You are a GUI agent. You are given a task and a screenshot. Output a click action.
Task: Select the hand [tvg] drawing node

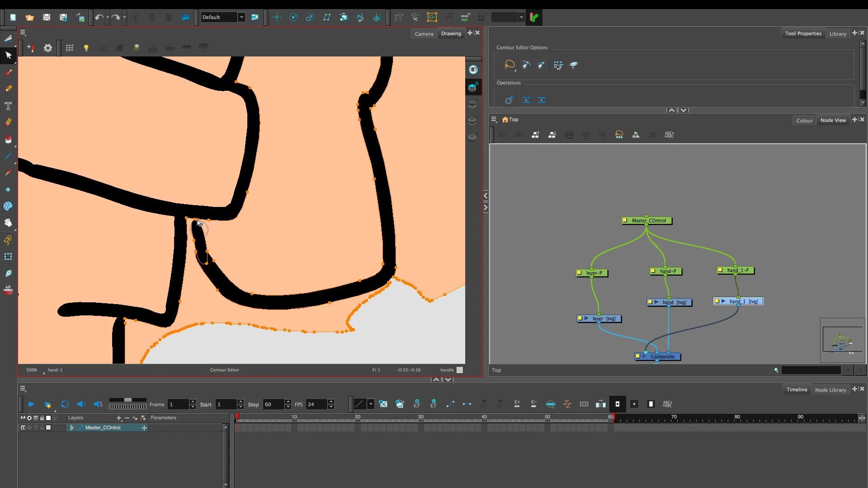tap(670, 302)
